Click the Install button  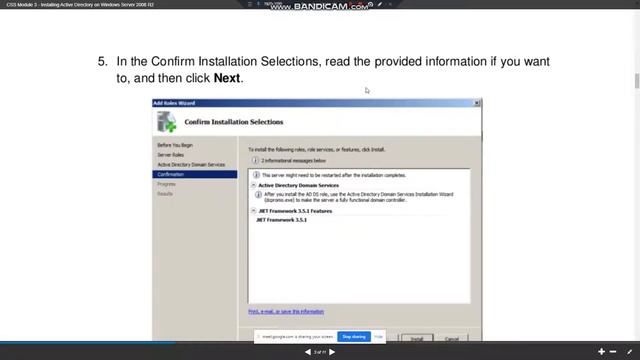coord(417,338)
